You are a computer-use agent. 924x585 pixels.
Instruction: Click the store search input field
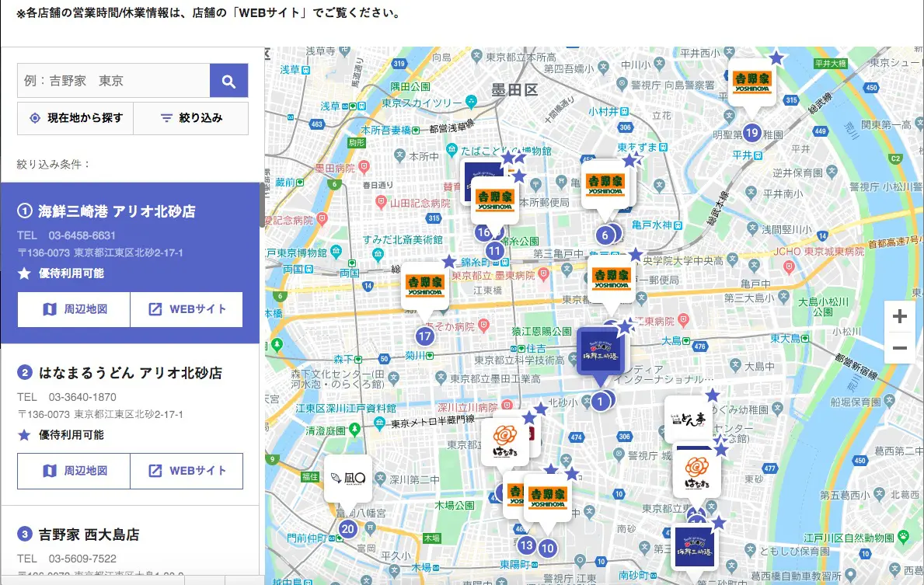click(113, 81)
